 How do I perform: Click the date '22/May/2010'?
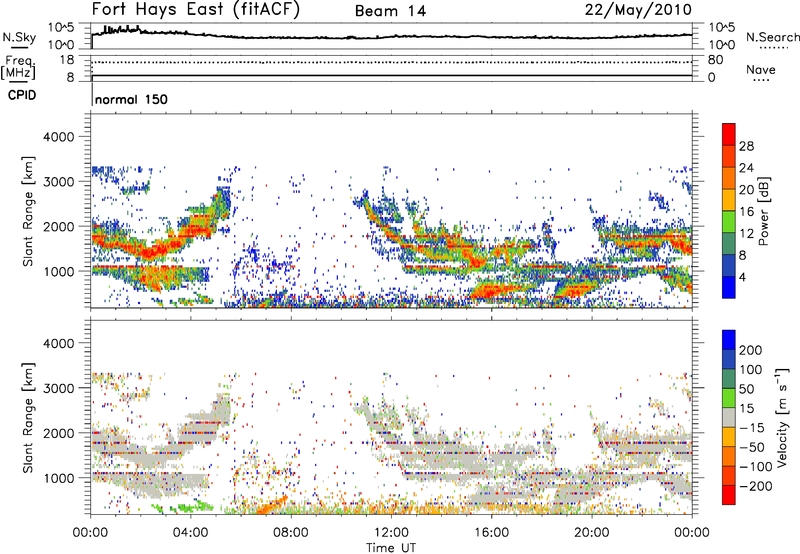point(638,10)
